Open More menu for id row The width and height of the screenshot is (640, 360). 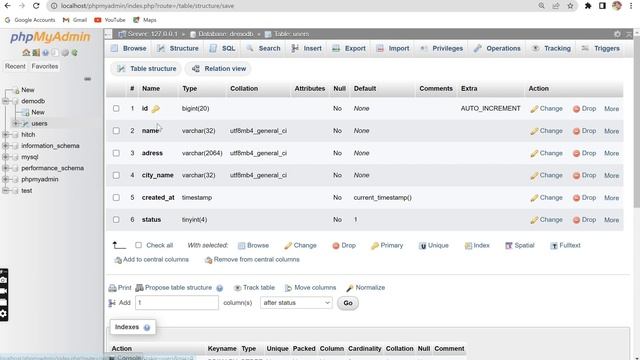coord(611,109)
